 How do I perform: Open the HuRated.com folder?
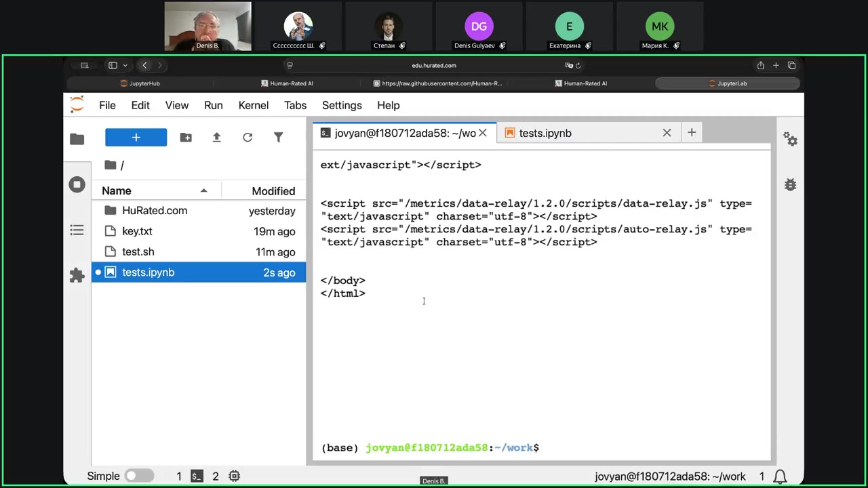155,211
